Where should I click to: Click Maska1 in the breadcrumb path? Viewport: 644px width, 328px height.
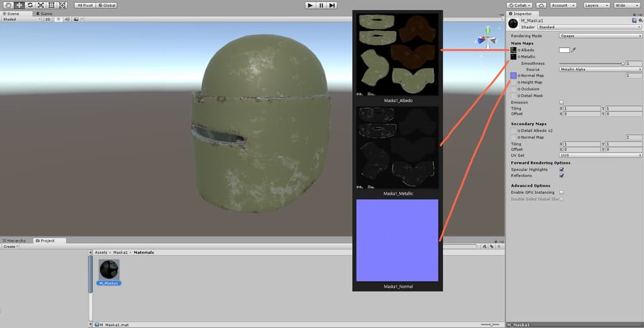120,252
